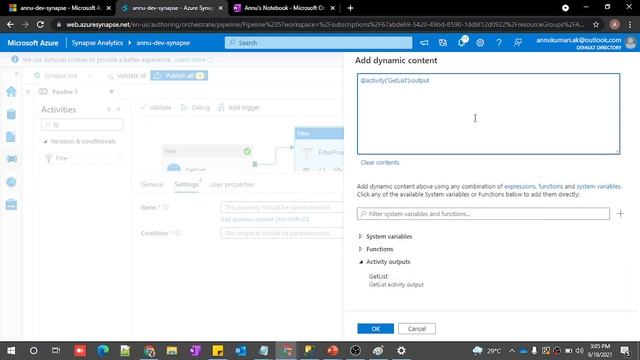
Task: Click the announcements megaphone icon
Action: point(424,42)
